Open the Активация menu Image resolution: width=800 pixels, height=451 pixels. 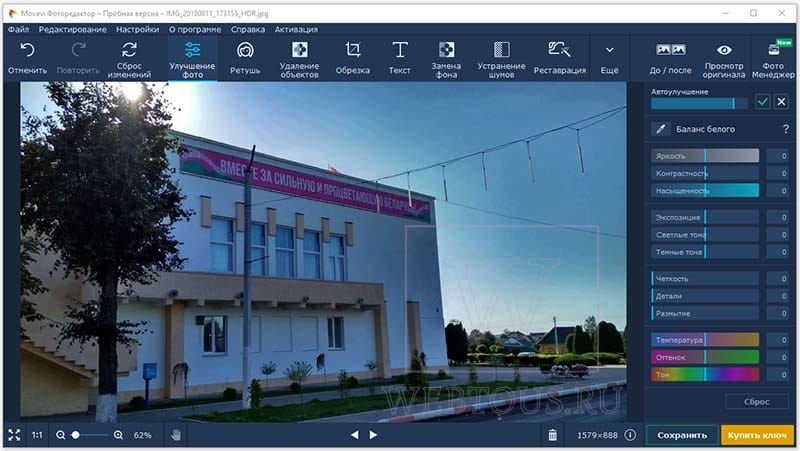coord(296,30)
